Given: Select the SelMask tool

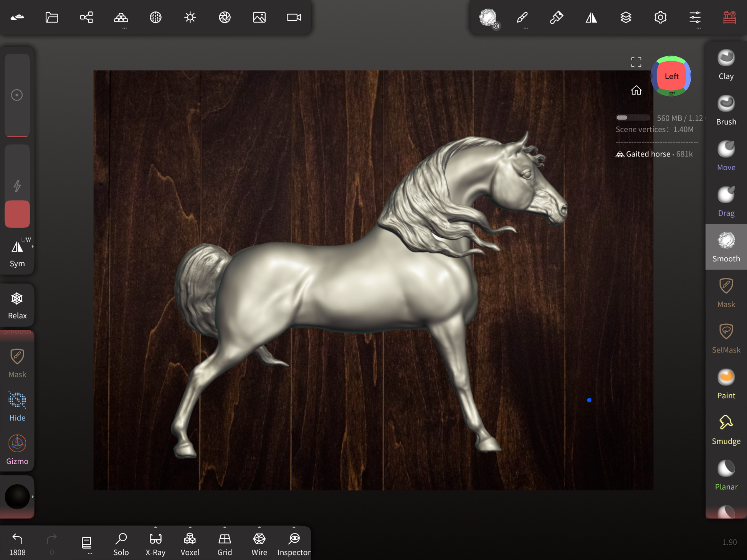Looking at the screenshot, I should (726, 338).
